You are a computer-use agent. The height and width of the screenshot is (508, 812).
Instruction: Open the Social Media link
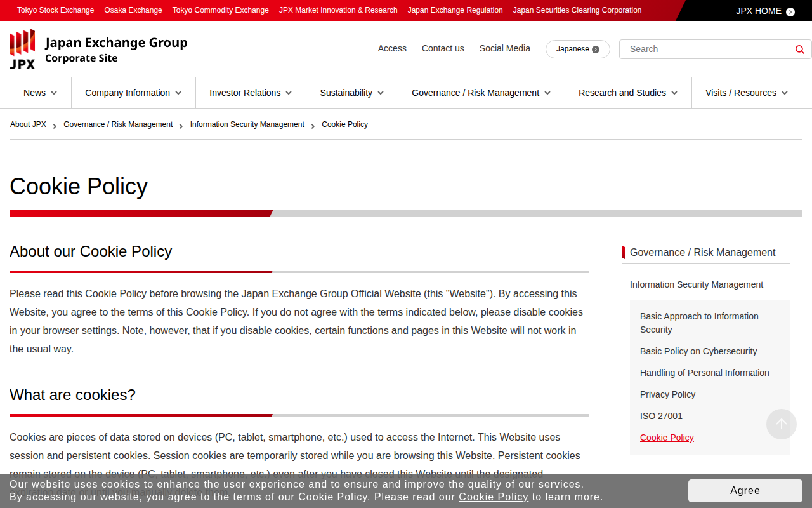[x=505, y=48]
